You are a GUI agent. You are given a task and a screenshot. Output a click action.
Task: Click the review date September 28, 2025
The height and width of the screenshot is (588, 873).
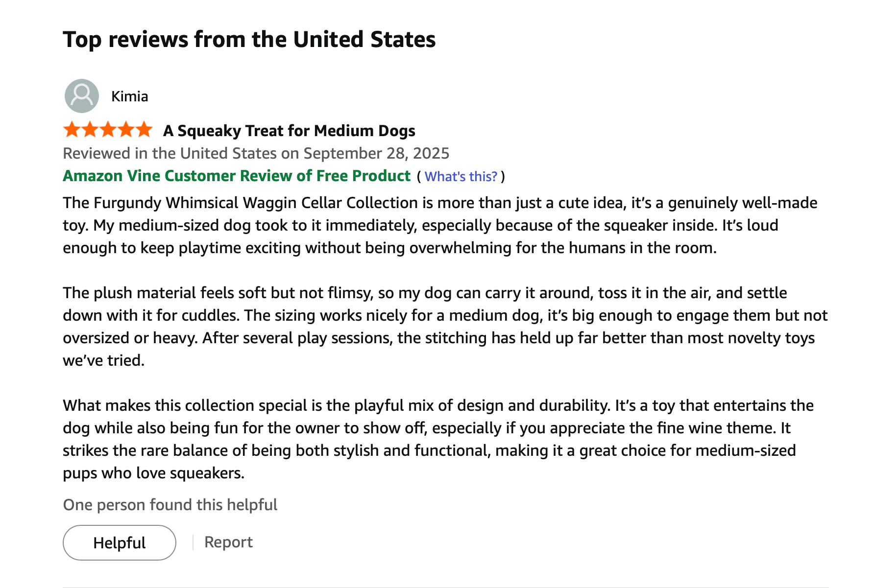(256, 153)
